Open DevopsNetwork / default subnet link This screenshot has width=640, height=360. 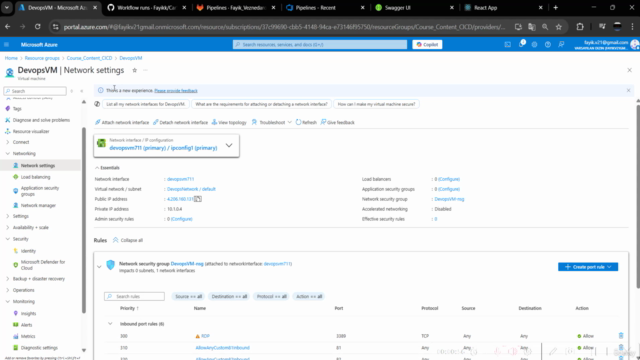(191, 189)
